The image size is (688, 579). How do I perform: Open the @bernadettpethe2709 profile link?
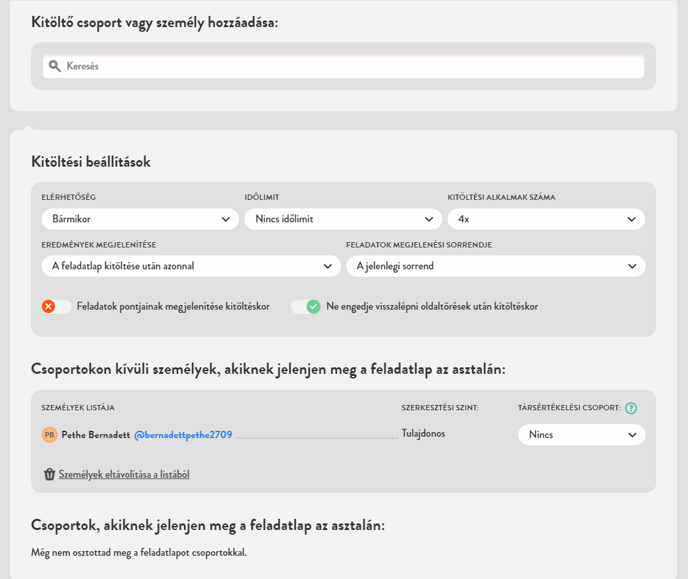point(183,435)
